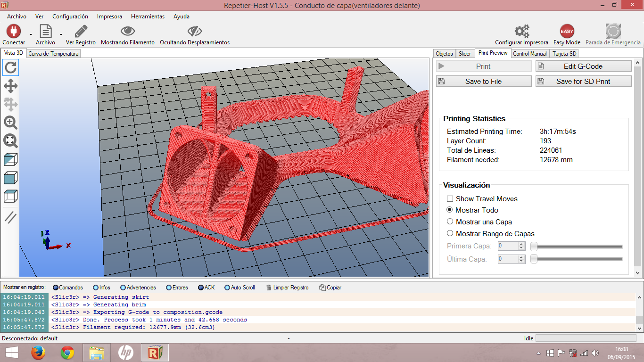Viewport: 644px width, 362px height.
Task: Click the Ver Registro pencil icon
Action: coord(81,31)
